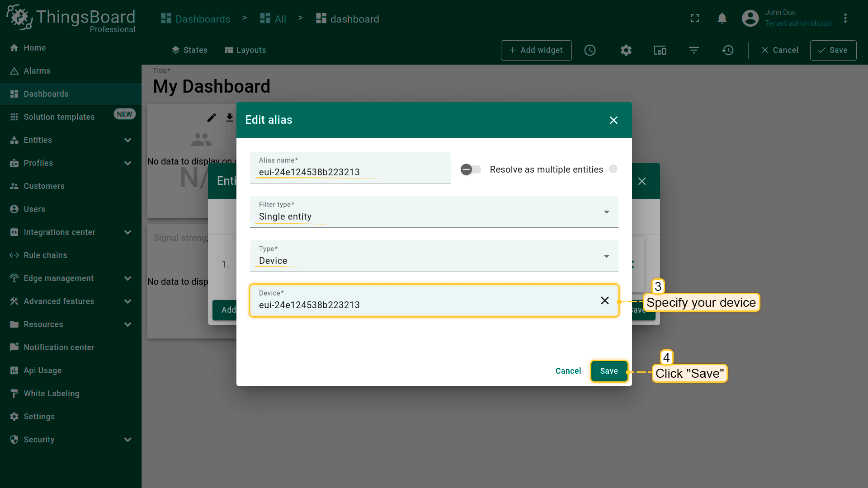Open the version control history icon
868x488 pixels.
click(x=728, y=50)
